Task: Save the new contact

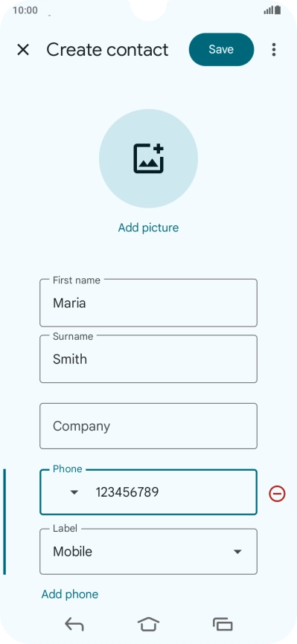Action: pos(221,49)
